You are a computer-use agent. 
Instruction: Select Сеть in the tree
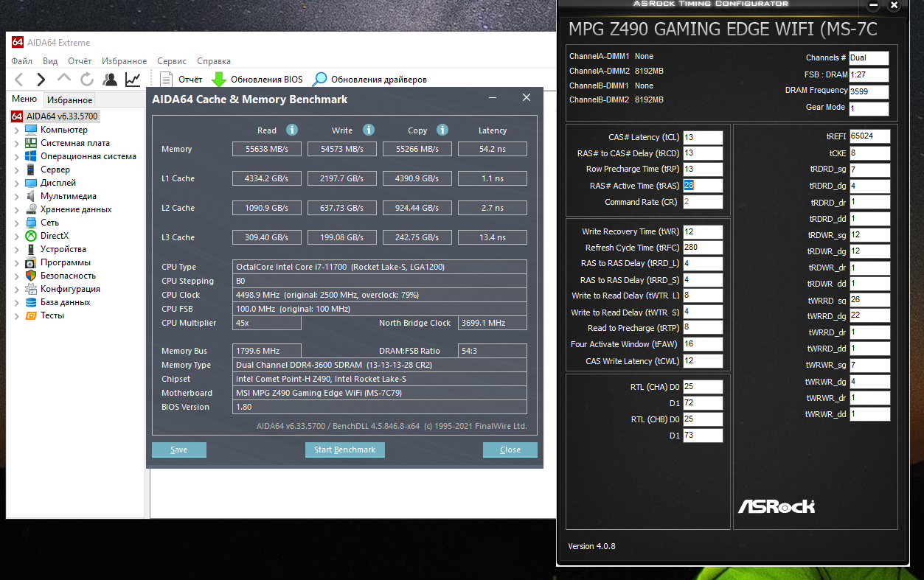point(50,223)
